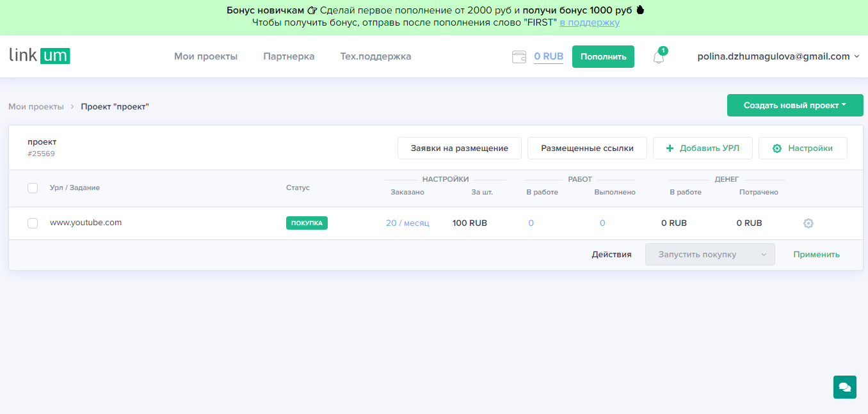
Task: Check the www.youtube.com row checkbox
Action: pos(33,223)
